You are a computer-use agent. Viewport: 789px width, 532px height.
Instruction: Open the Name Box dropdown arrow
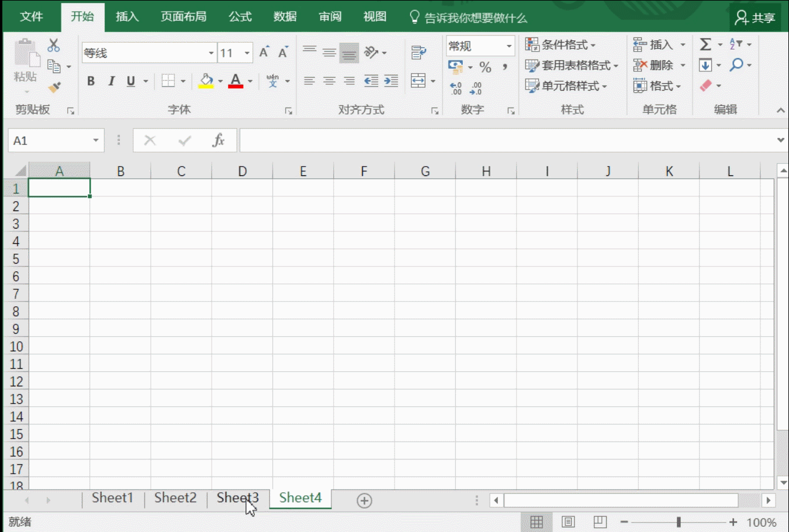96,140
